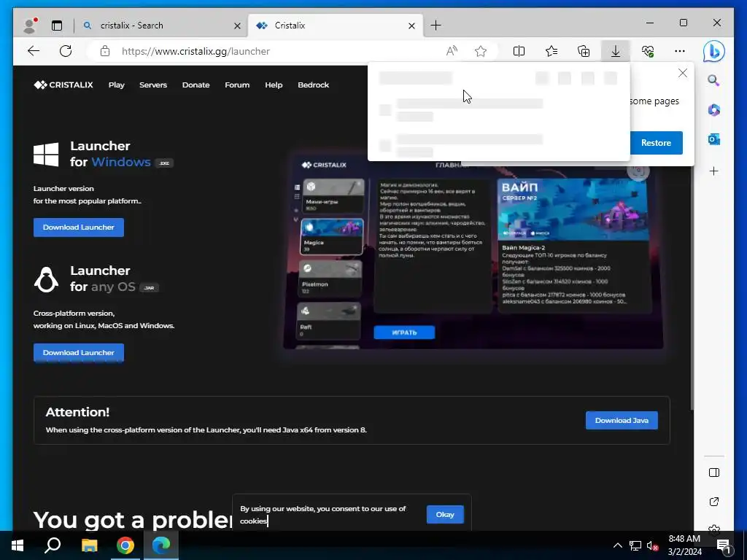Close the cristalix - Search tab
Viewport: 747px width, 560px height.
point(237,26)
